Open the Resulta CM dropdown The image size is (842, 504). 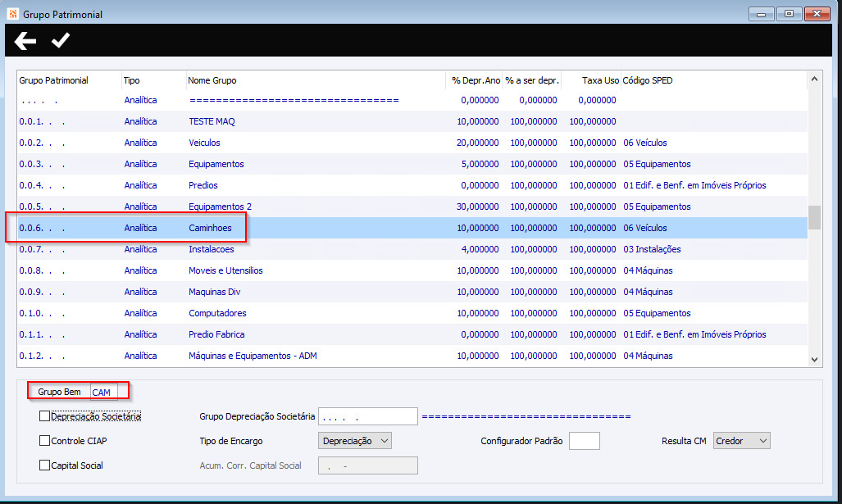click(x=742, y=441)
